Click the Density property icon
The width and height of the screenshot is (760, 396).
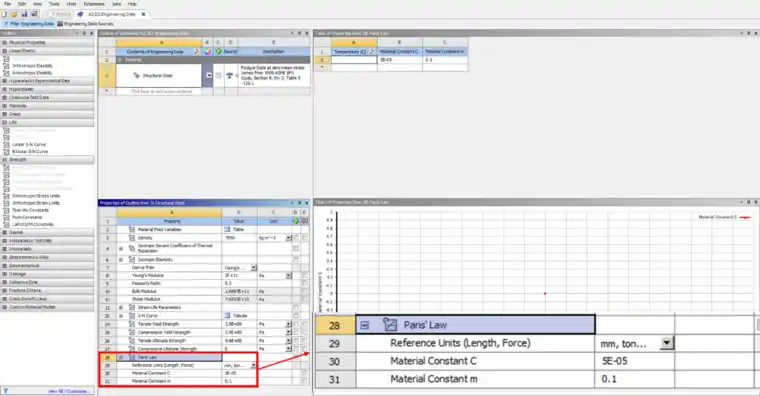tap(132, 238)
